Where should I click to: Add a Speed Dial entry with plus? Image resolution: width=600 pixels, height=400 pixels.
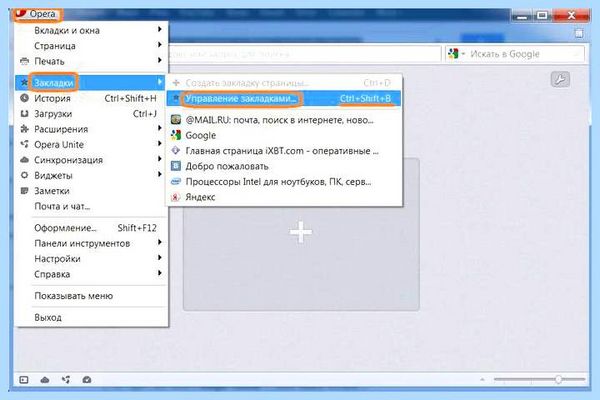click(x=301, y=232)
